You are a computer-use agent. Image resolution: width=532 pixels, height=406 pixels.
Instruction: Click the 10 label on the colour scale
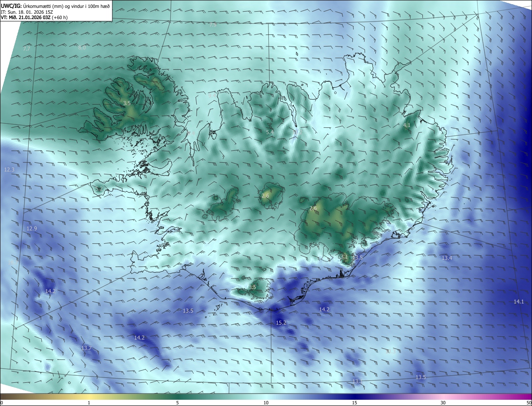266,403
